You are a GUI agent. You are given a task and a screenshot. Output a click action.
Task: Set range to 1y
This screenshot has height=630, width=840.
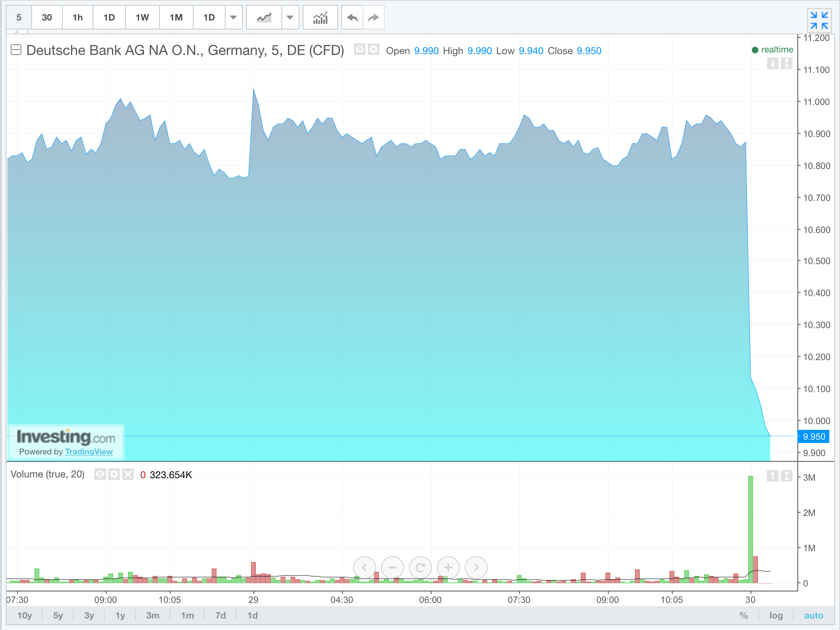point(120,615)
